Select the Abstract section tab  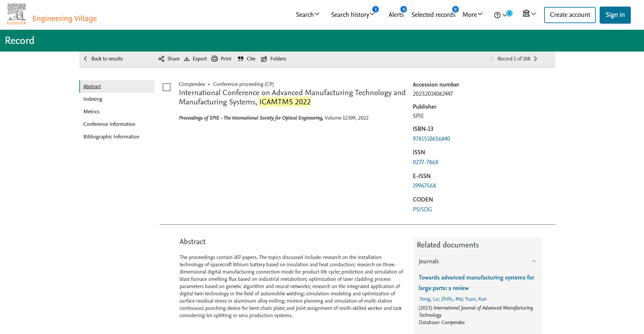117,87
